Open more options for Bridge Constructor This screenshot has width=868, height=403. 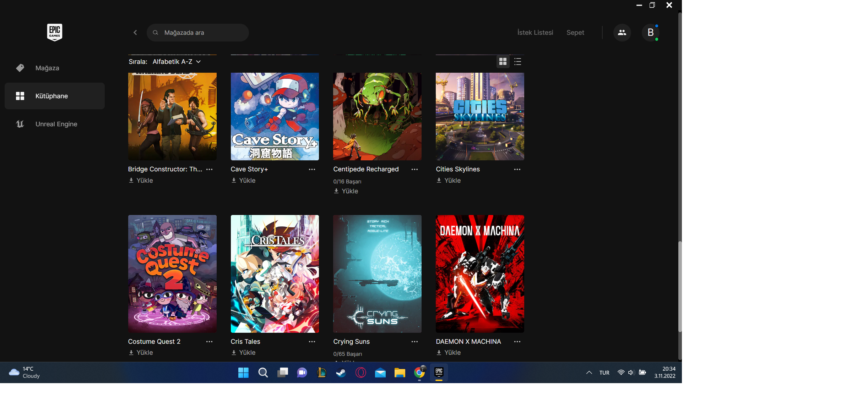210,170
